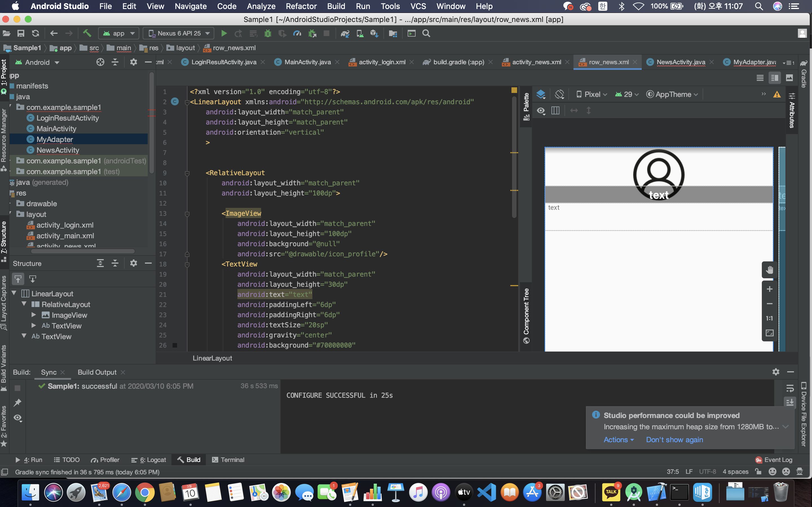Open the Nexus 6 API 25 device dropdown
This screenshot has width=812, height=507.
pos(179,33)
